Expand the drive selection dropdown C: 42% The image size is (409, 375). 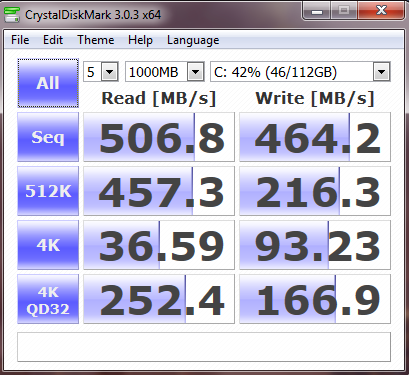[x=381, y=72]
